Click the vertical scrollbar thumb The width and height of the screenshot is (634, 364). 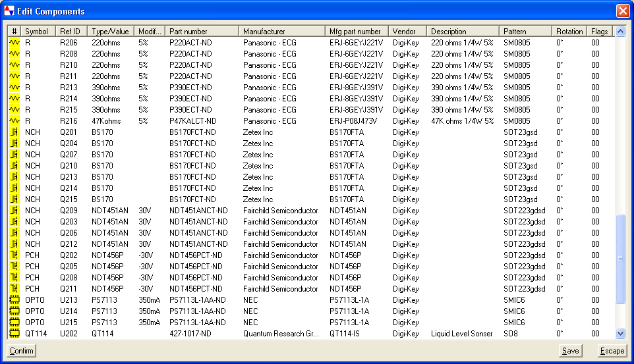tap(620, 259)
